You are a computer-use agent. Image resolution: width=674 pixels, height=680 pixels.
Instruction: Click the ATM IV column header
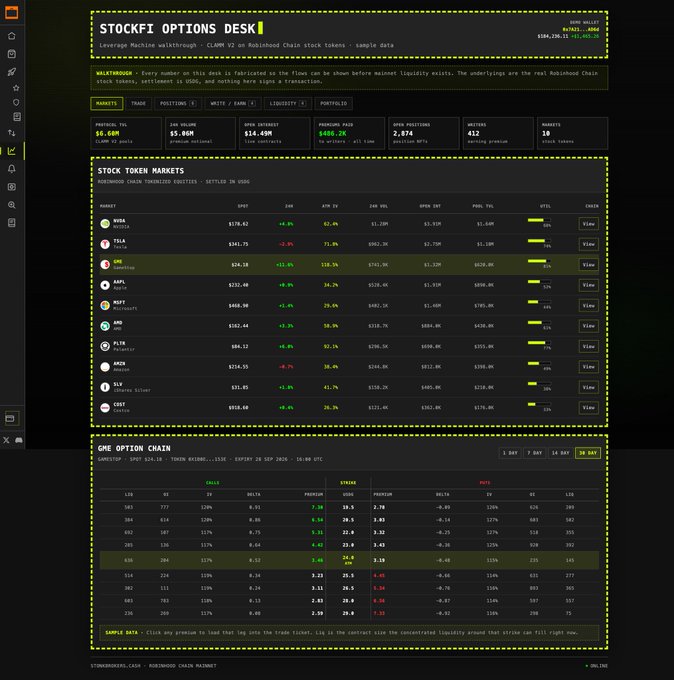330,206
